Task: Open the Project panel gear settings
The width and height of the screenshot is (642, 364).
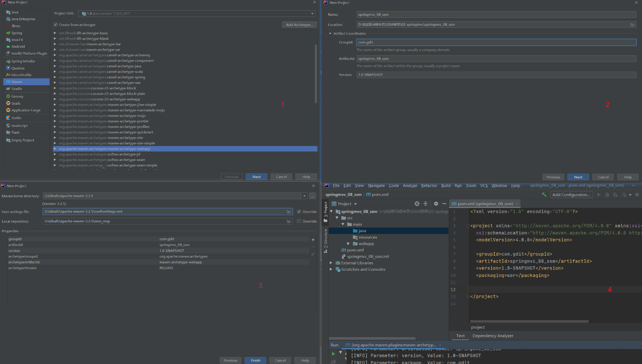Action: click(436, 203)
